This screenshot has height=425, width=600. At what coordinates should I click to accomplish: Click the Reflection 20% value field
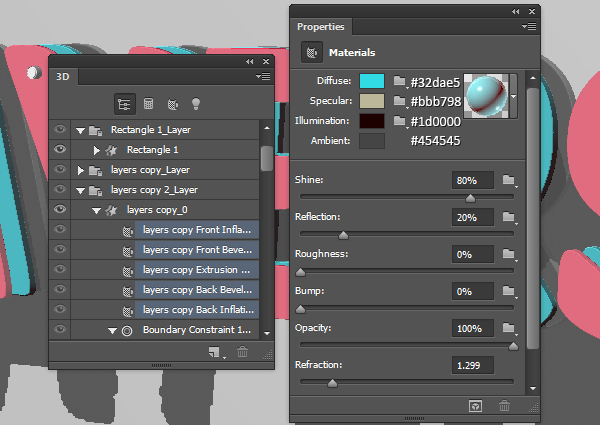pyautogui.click(x=473, y=217)
